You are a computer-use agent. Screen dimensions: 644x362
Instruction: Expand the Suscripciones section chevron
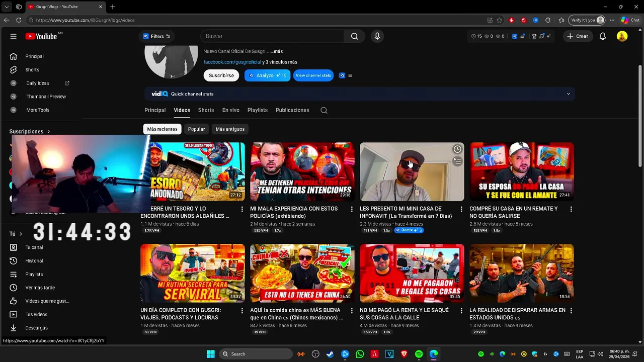pos(49,132)
